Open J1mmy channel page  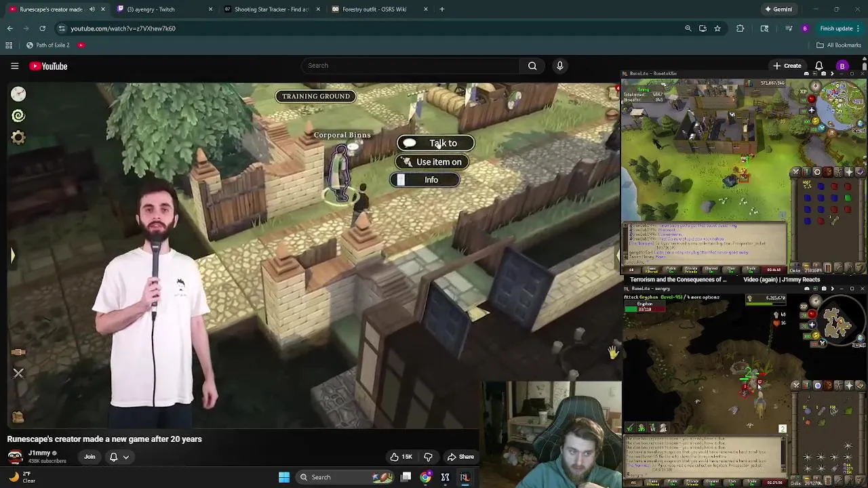[39, 453]
